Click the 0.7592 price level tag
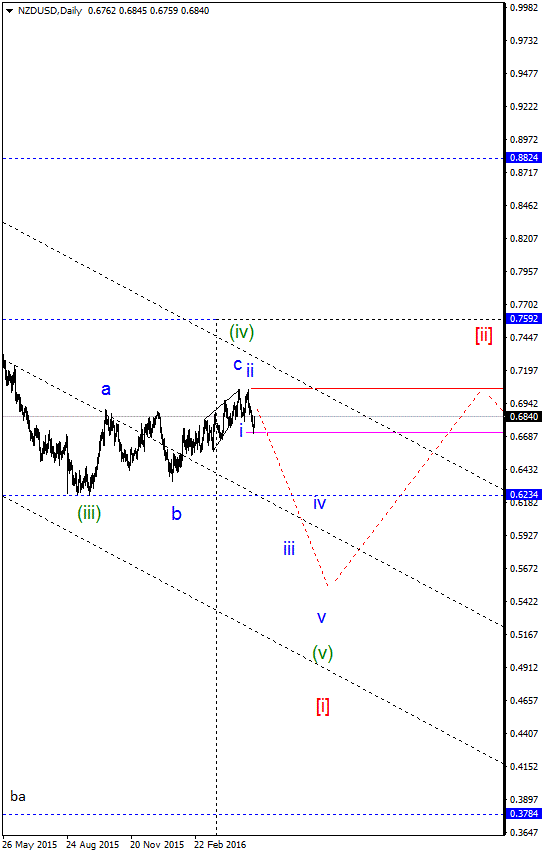Image resolution: width=544 pixels, height=856 pixels. pos(524,319)
